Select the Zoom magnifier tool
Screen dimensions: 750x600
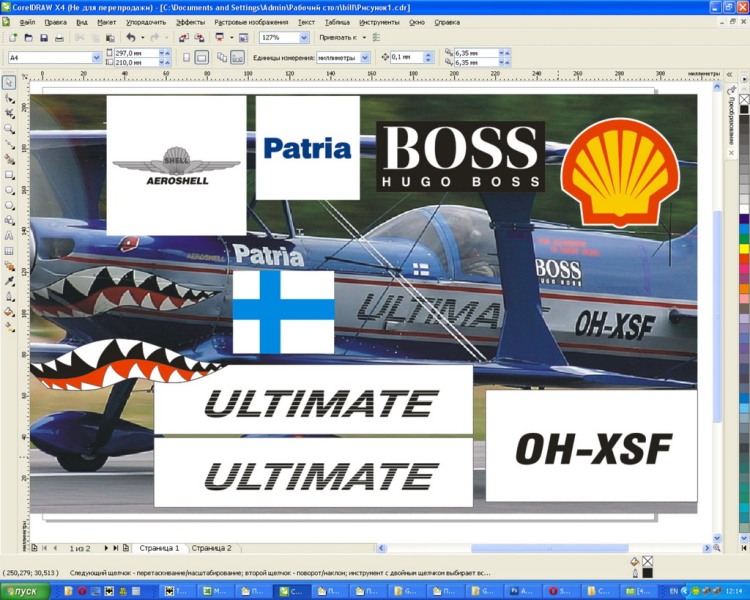click(9, 129)
